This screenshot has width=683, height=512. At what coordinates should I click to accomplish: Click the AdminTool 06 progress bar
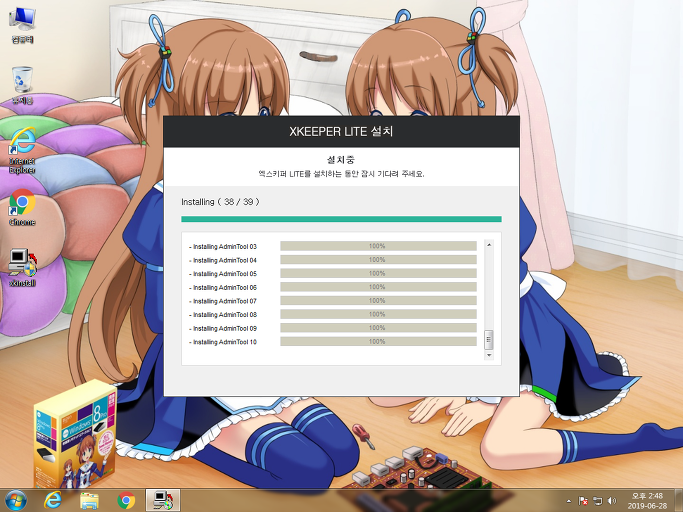click(x=378, y=287)
